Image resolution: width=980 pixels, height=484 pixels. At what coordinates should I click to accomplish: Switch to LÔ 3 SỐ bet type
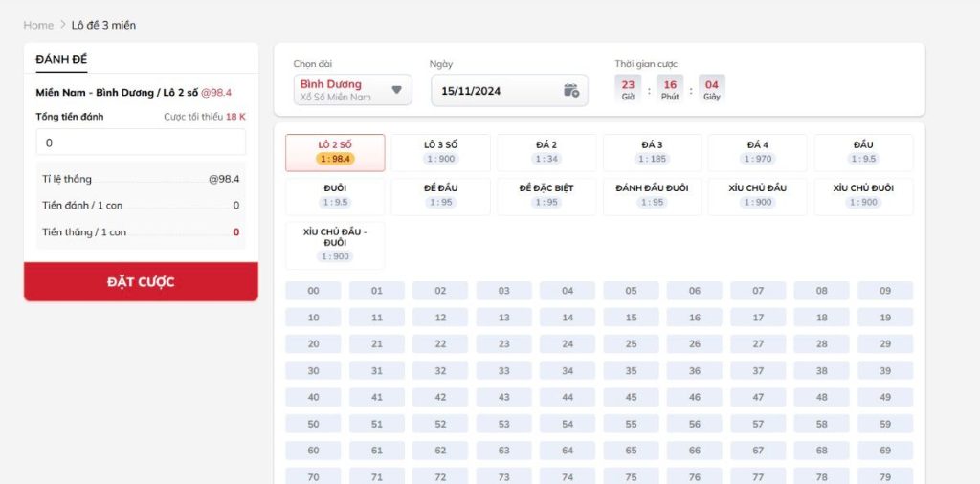tap(440, 152)
